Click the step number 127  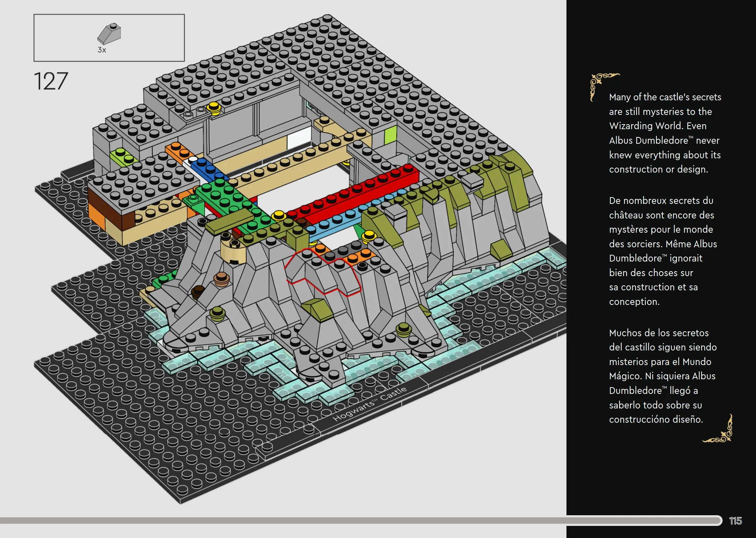(51, 81)
